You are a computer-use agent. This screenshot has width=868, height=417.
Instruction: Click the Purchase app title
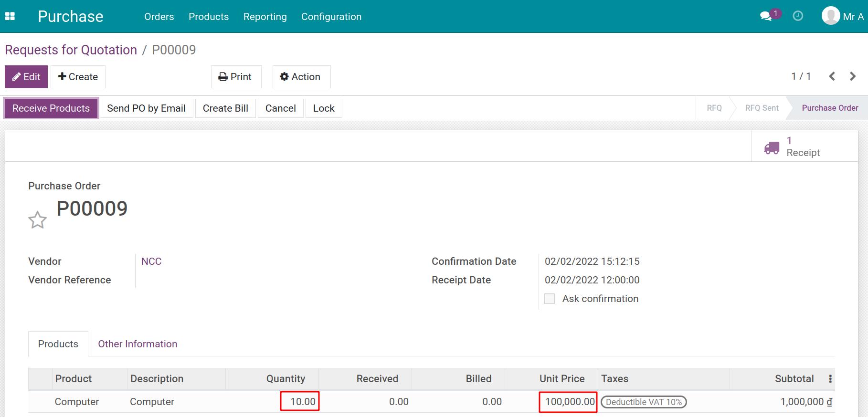point(71,17)
